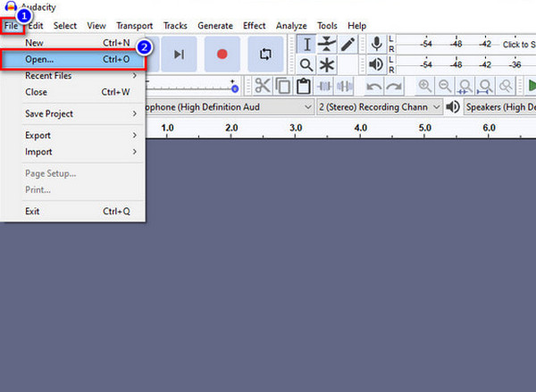Click the Cut scissors icon
Screen dimensions: 536x392
click(263, 86)
